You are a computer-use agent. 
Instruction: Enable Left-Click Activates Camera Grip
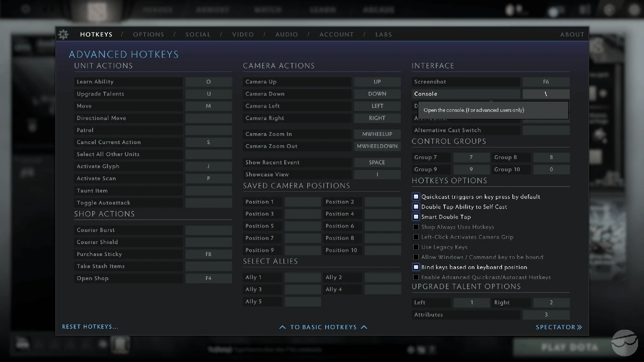[x=416, y=237]
